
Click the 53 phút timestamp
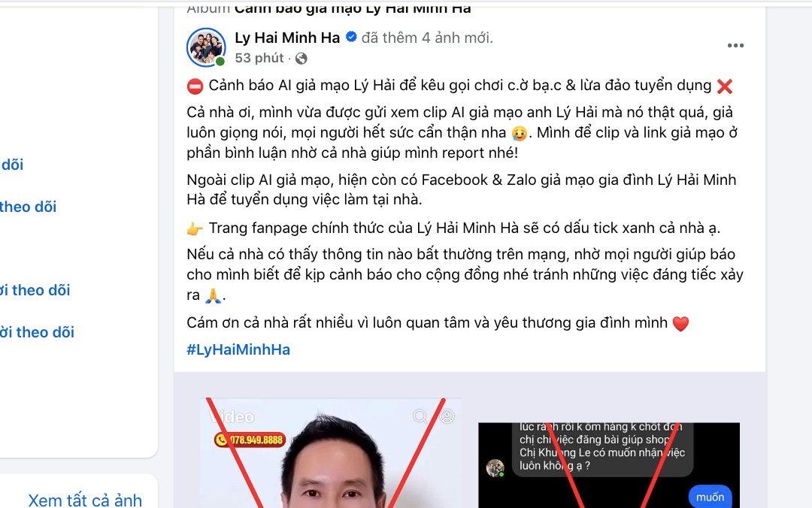tap(259, 58)
